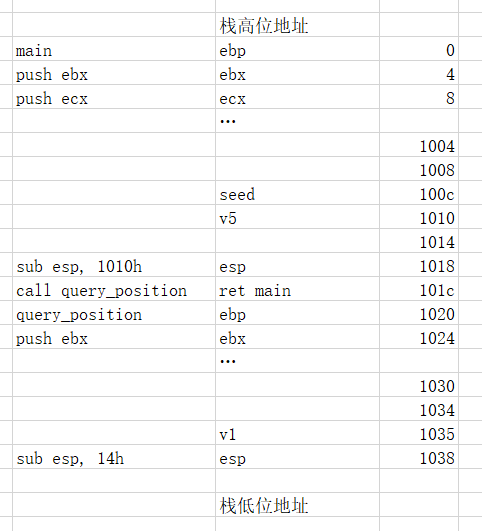Click the 'query_position' label cell
Viewport: 482px width, 531px height.
click(114, 313)
